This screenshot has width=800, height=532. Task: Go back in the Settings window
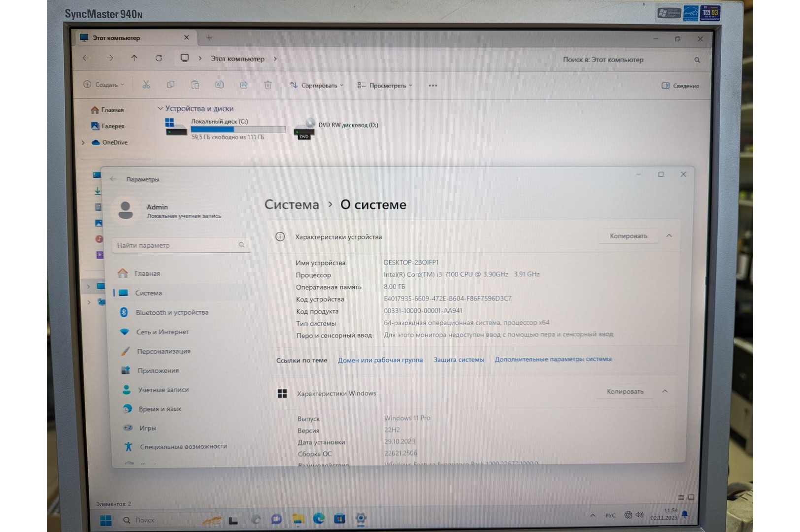coord(113,179)
